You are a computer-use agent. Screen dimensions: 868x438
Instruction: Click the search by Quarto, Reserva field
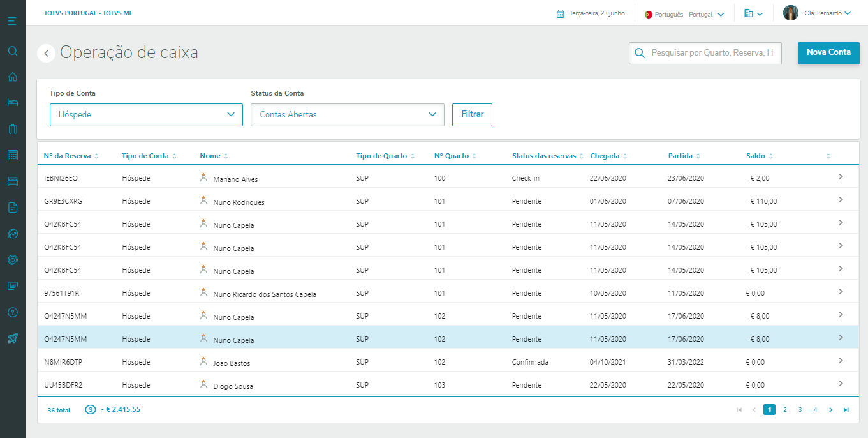[x=711, y=54]
